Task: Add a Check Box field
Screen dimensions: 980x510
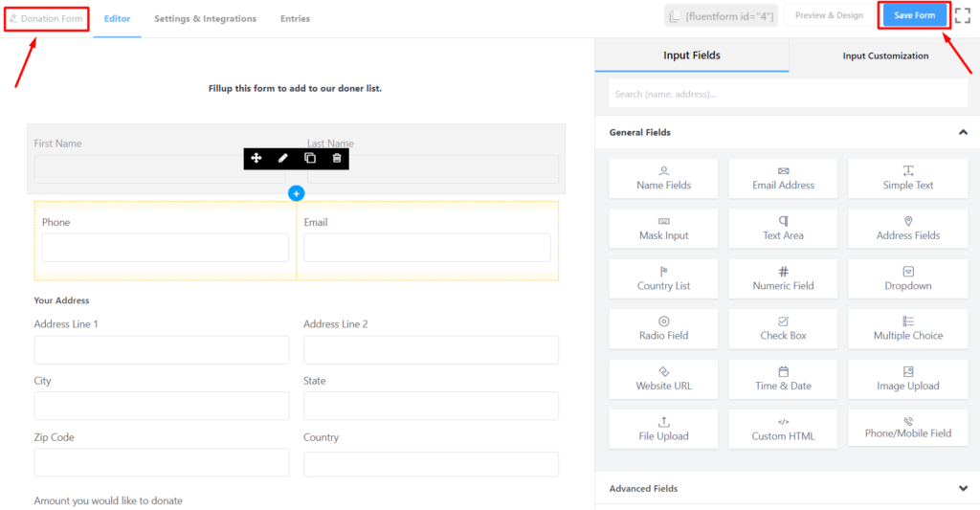Action: (x=783, y=328)
